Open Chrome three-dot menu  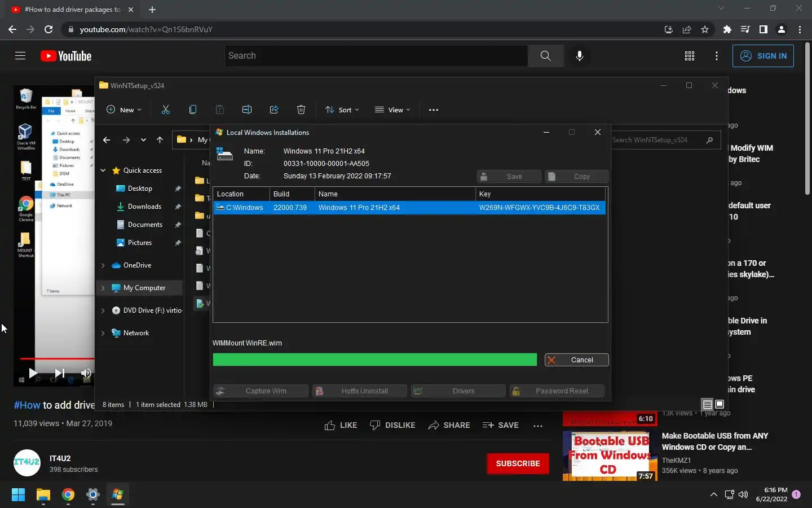tap(800, 29)
